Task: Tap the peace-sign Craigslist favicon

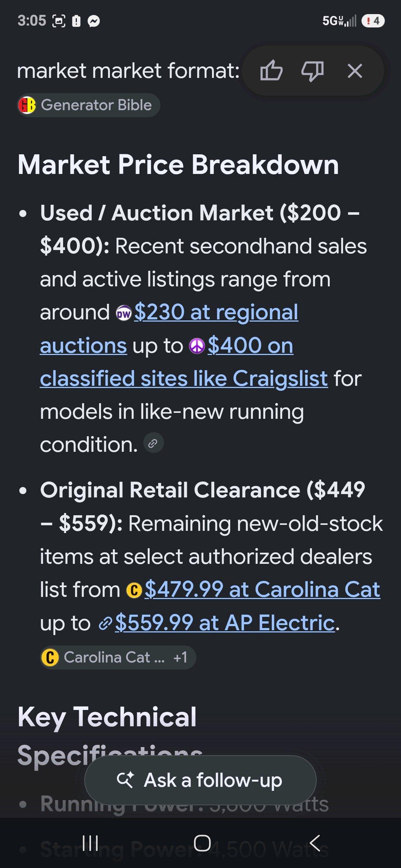Action: [x=197, y=346]
